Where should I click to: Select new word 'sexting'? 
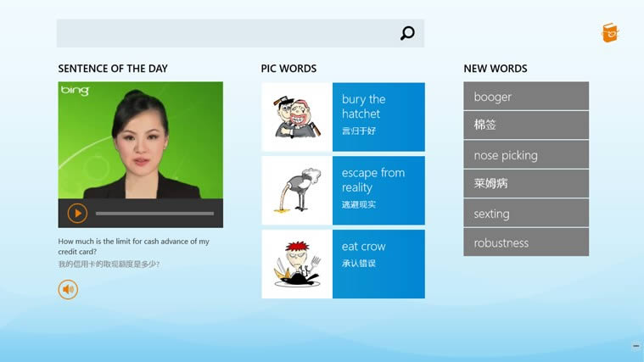click(526, 213)
